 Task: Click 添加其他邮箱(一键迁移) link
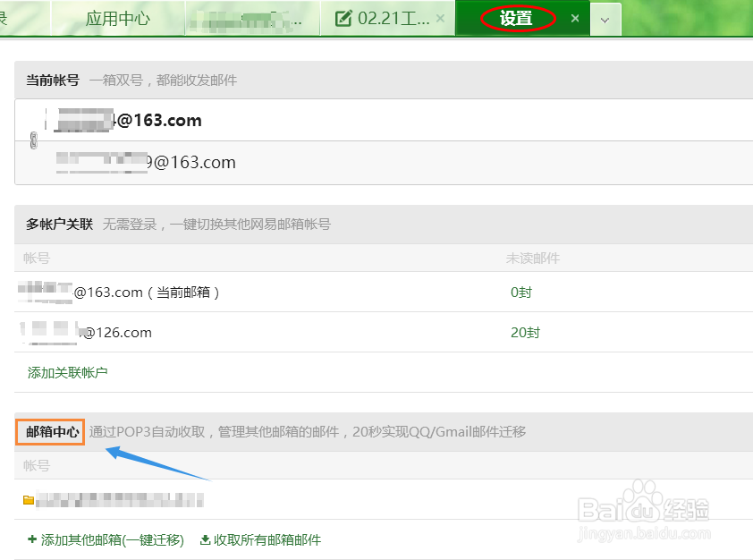click(x=113, y=539)
